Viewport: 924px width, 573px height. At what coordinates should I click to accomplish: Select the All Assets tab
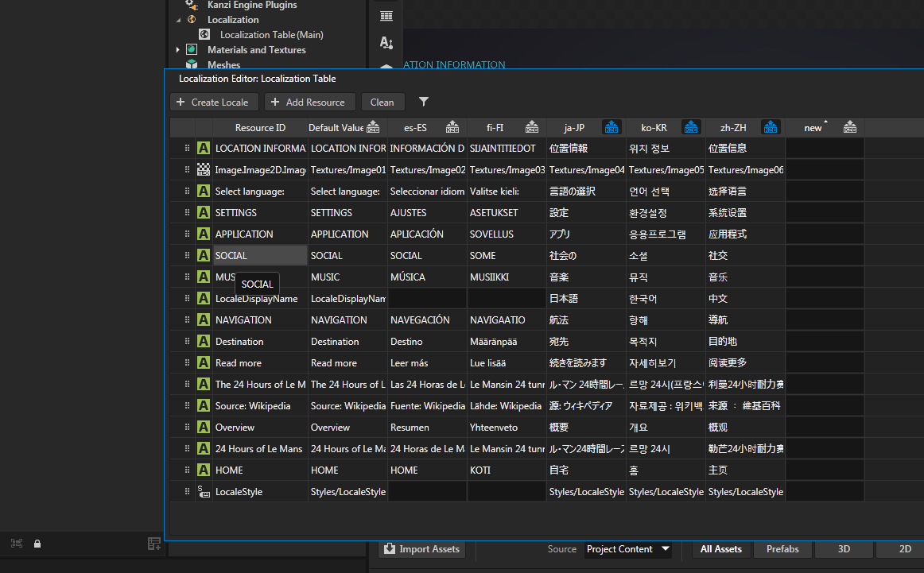pos(720,549)
